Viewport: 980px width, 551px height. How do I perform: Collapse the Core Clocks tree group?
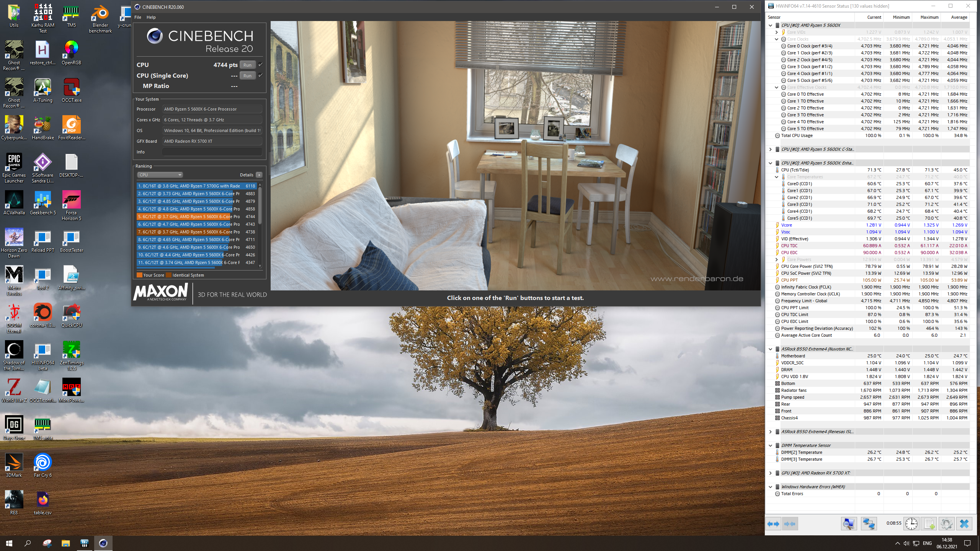click(x=776, y=39)
